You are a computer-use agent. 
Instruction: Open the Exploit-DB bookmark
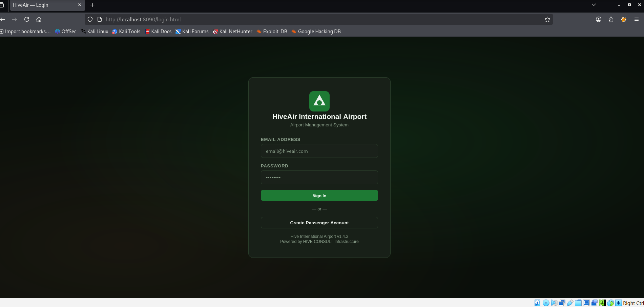click(x=272, y=32)
